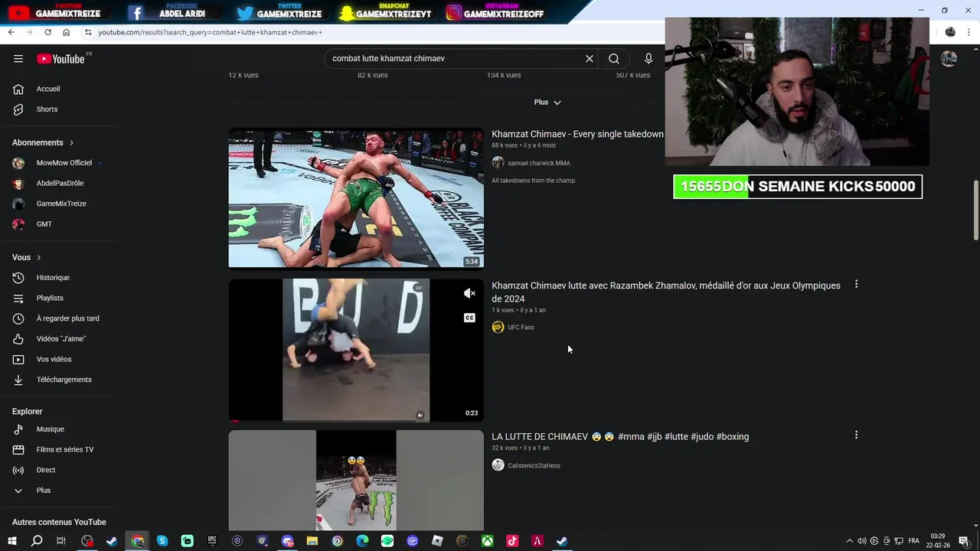Open Skype from the taskbar
980x551 pixels.
162,541
